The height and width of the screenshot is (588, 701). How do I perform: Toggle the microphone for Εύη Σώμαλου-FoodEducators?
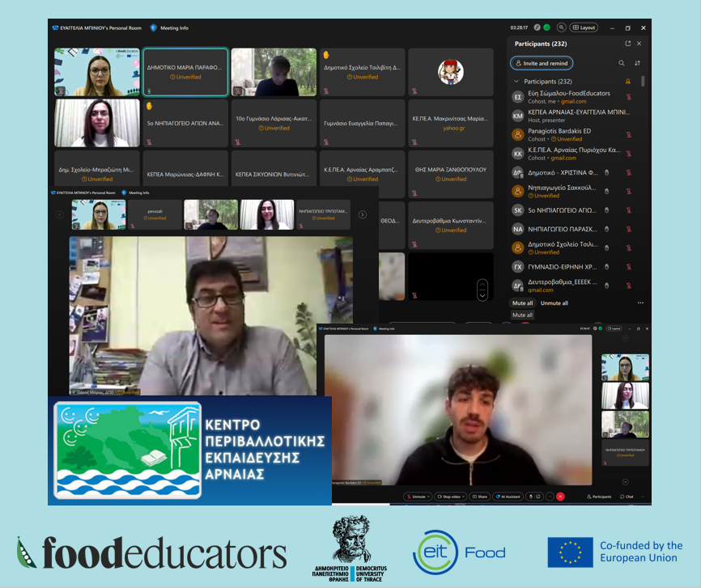coord(628,97)
